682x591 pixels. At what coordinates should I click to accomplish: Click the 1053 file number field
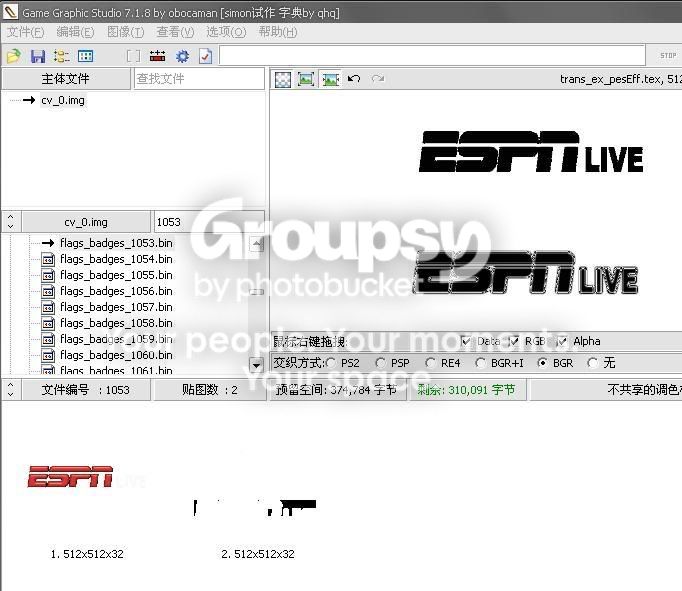pyautogui.click(x=208, y=222)
